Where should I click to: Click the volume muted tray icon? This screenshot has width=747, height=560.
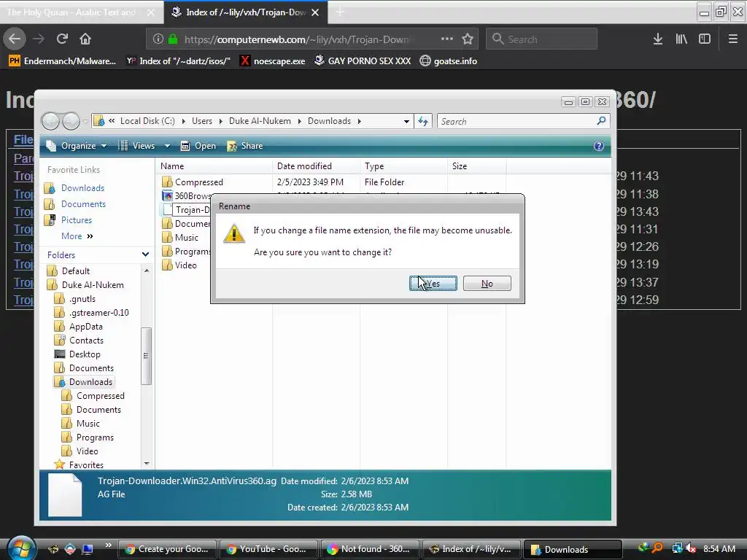click(x=691, y=549)
